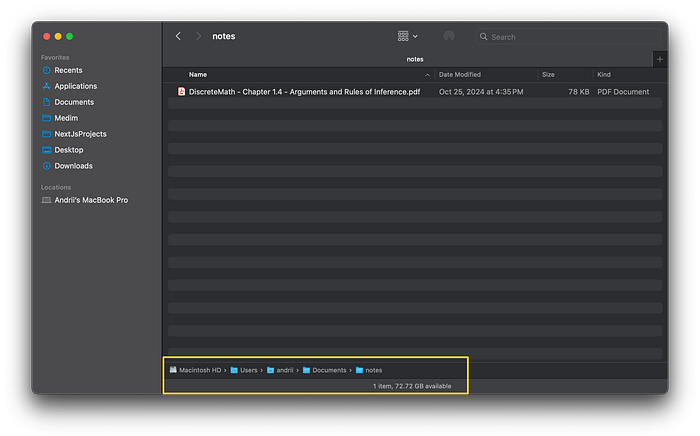
Task: Toggle sort direction arrow in Name column
Action: 427,75
